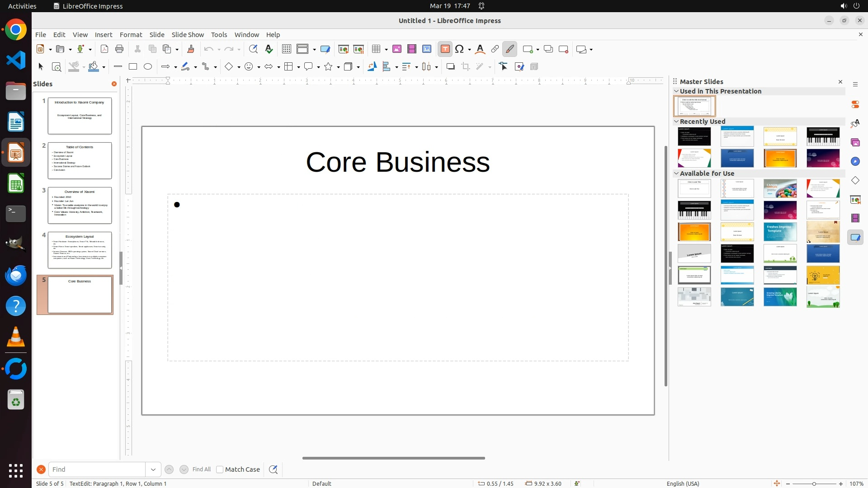868x488 pixels.
Task: Open the Format menu
Action: point(131,35)
